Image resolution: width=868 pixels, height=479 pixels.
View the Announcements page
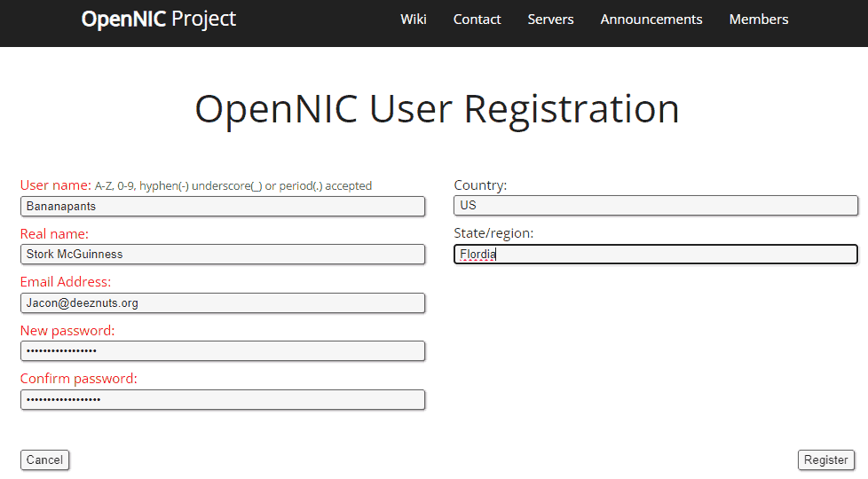pos(651,20)
